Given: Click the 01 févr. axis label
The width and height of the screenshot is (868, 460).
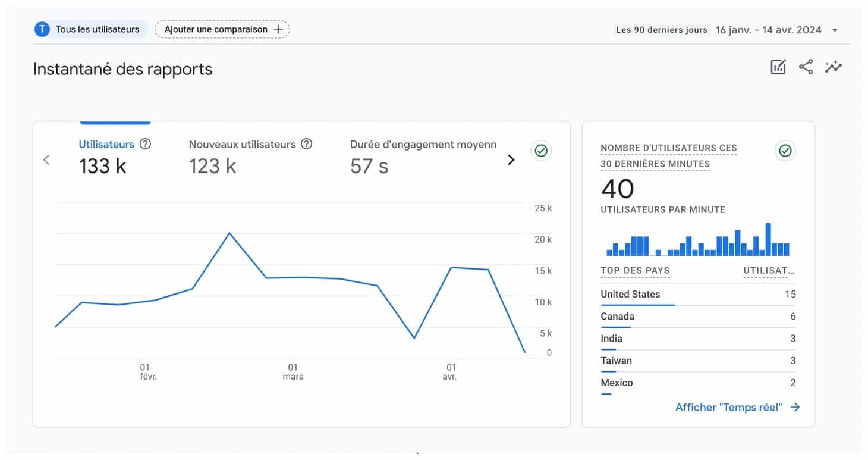Looking at the screenshot, I should [148, 372].
